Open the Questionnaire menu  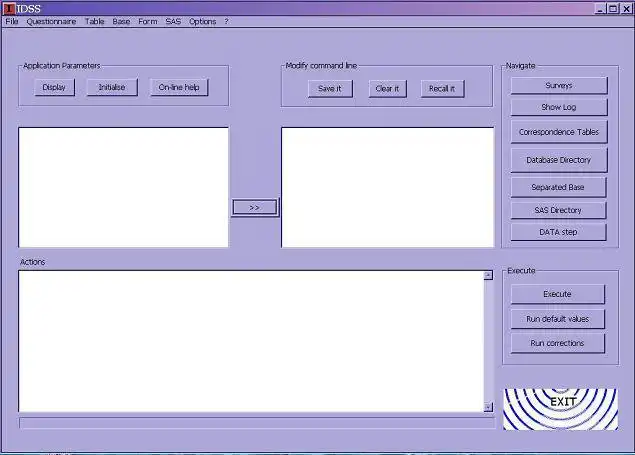pyautogui.click(x=51, y=21)
